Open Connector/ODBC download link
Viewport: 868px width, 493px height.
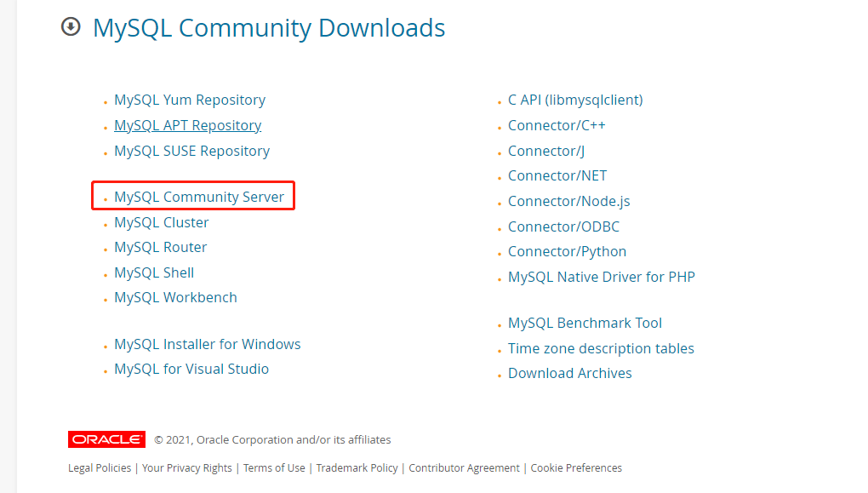[563, 226]
